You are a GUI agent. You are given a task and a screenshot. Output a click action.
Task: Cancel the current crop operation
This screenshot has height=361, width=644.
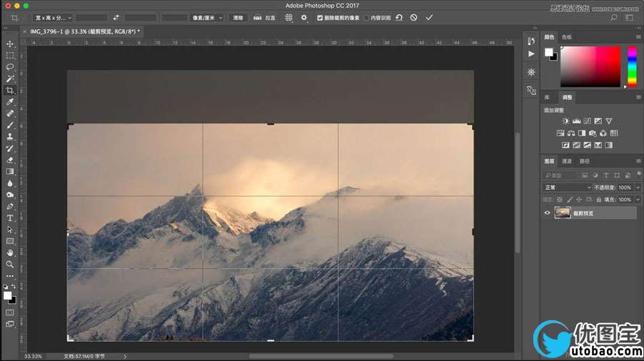(414, 18)
